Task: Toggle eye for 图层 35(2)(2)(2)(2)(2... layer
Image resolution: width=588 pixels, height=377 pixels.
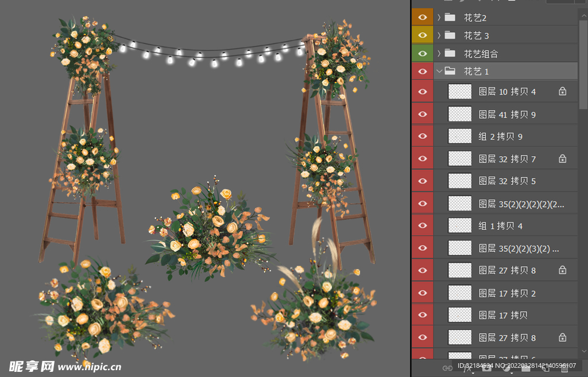Action: tap(422, 203)
